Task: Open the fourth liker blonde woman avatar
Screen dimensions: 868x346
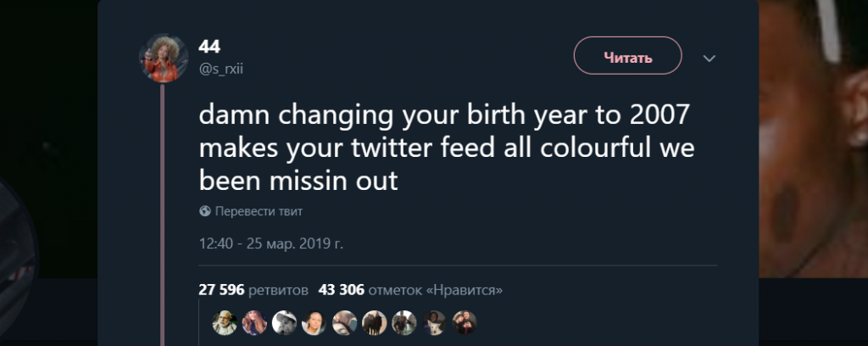Action: tap(314, 322)
